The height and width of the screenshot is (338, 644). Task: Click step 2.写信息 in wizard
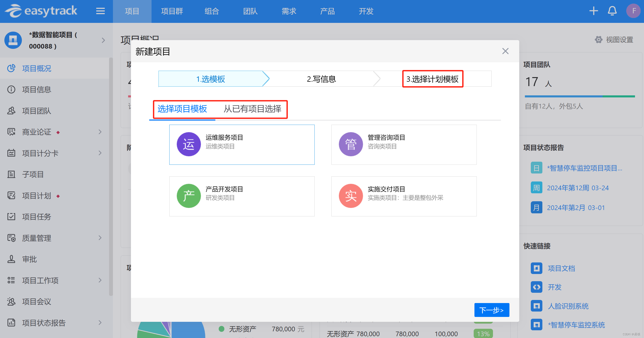(321, 79)
